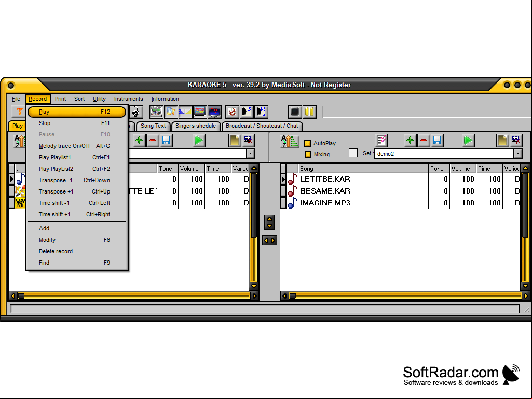Open the Utility menu
The image size is (532, 399).
click(100, 99)
